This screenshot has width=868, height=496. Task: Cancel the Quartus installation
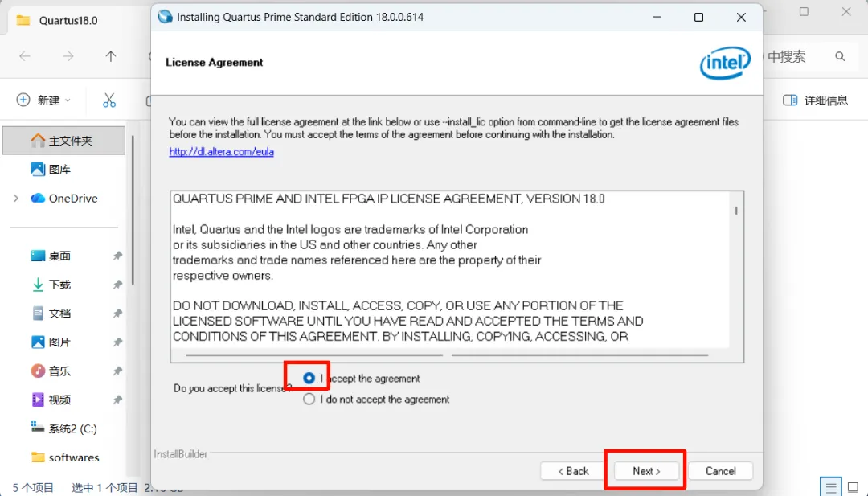720,471
